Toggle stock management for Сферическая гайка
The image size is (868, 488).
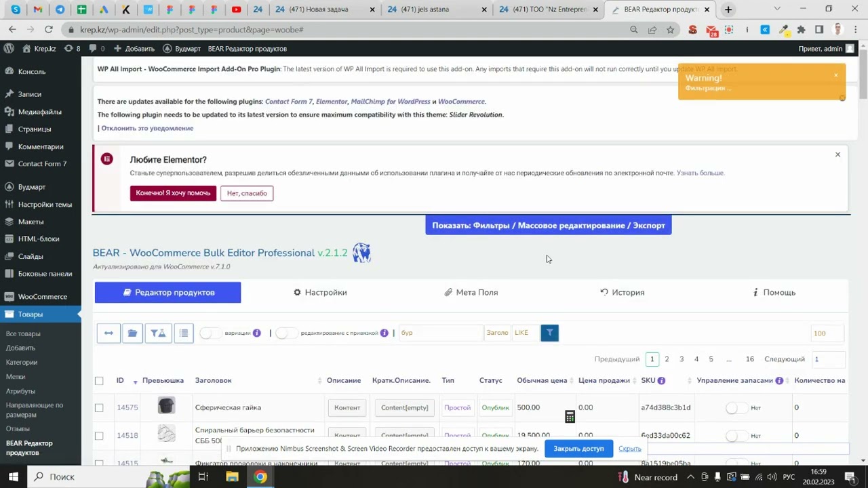point(736,407)
